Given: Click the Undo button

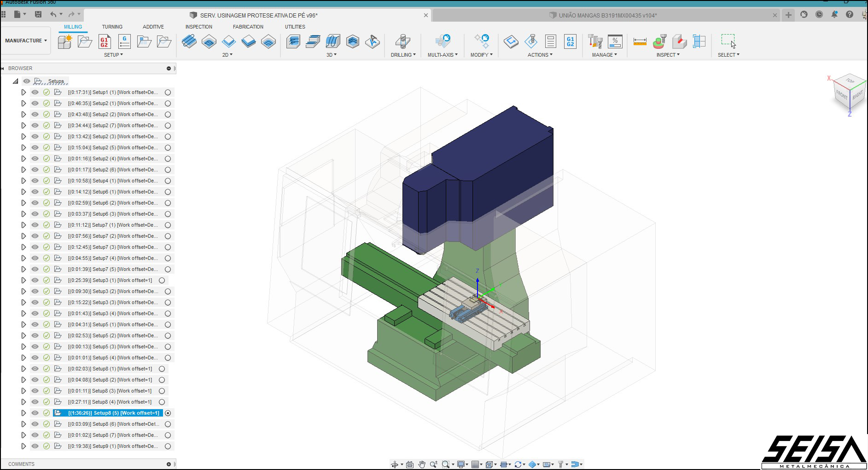Looking at the screenshot, I should point(53,15).
